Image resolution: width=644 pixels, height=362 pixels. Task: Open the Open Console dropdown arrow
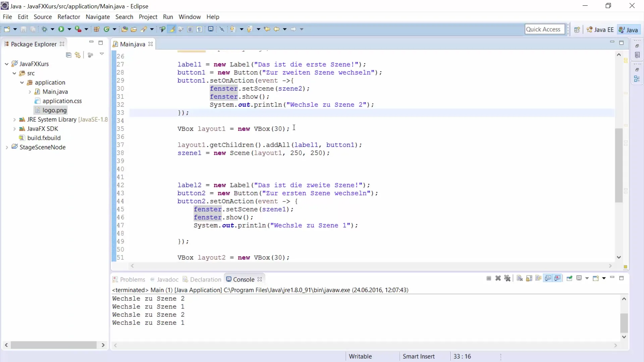[604, 278]
